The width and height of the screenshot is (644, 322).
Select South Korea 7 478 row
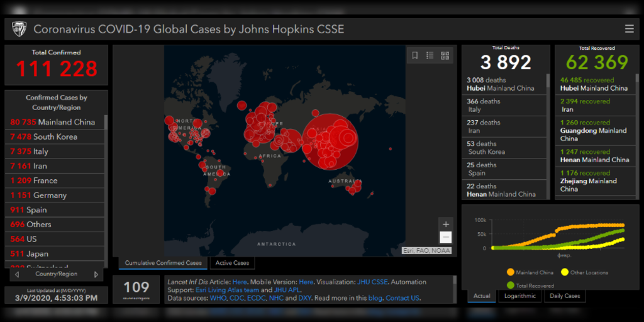point(55,136)
